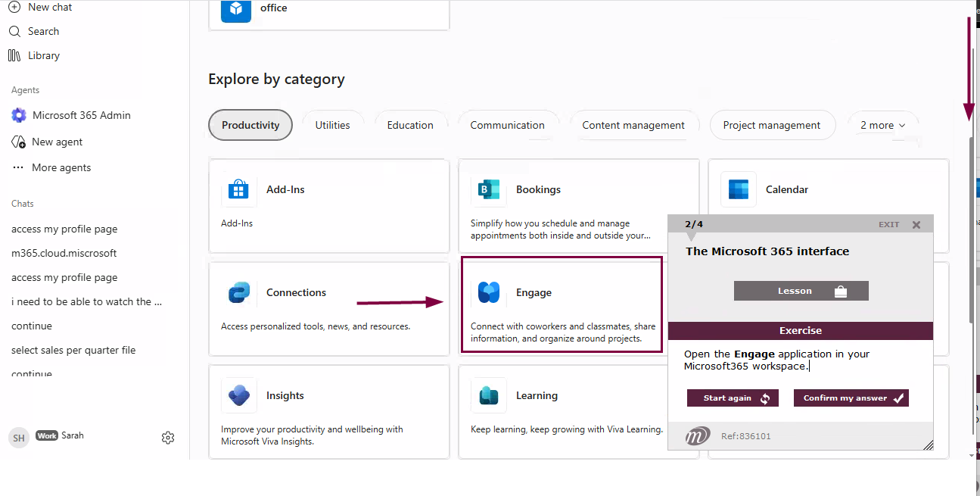Click the Lesson button

click(x=801, y=291)
